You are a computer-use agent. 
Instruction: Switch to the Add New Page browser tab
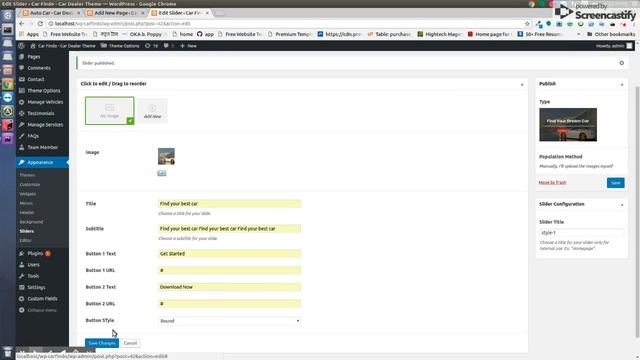[115, 13]
